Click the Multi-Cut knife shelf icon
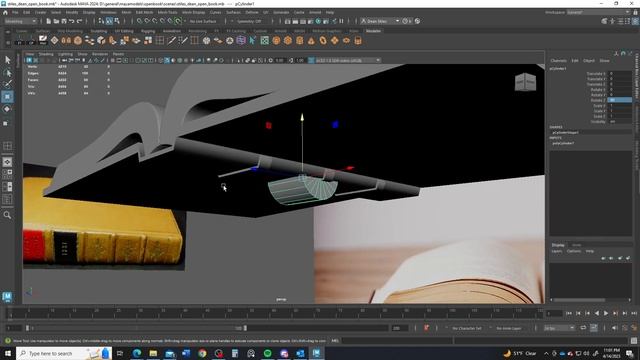The width and height of the screenshot is (640, 360). pos(171,40)
